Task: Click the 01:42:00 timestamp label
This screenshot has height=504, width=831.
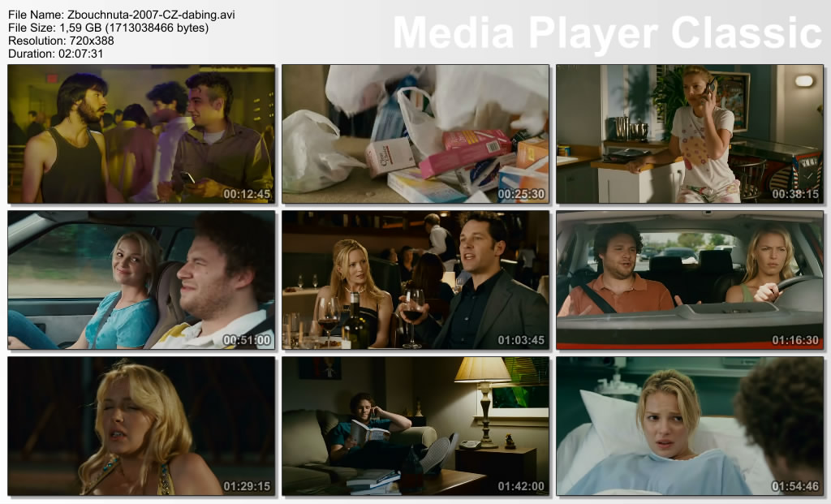Action: click(x=521, y=486)
